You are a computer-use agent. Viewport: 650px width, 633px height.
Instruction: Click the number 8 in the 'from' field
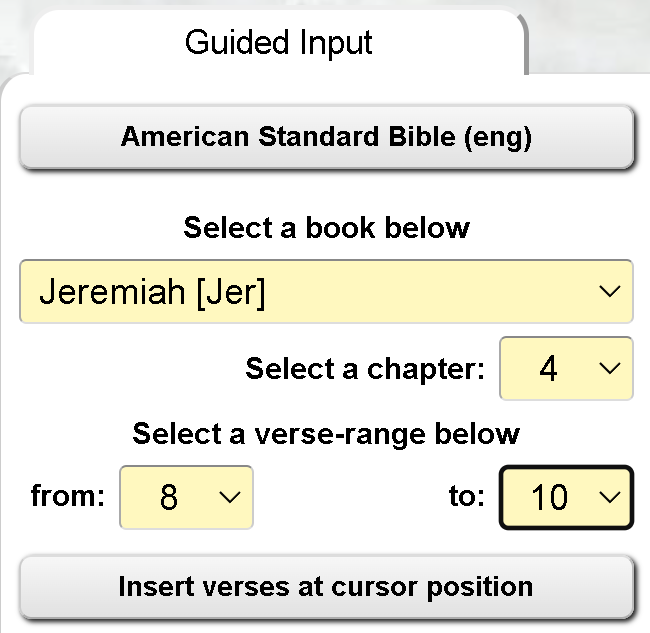pyautogui.click(x=169, y=497)
